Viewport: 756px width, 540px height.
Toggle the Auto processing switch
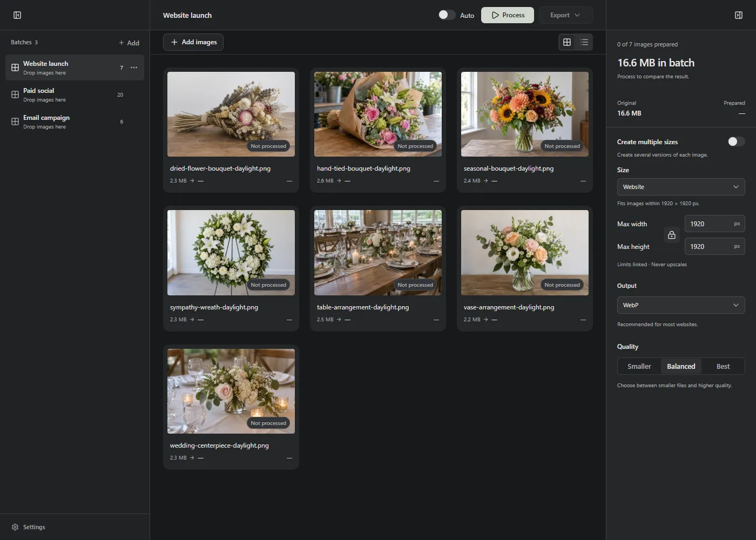[x=447, y=15]
